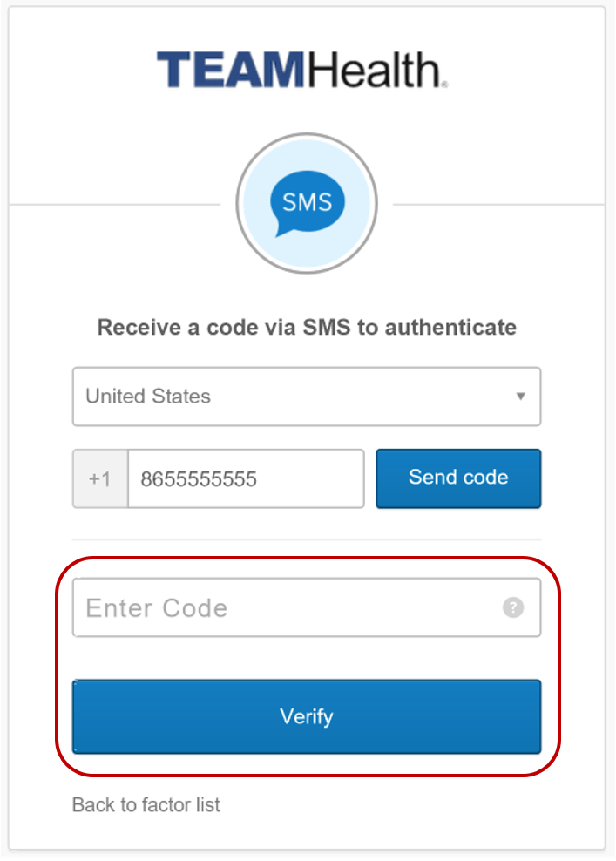Click the horizontal line right of SMS badge
Image resolution: width=616 pixels, height=861 pixels.
tap(499, 205)
